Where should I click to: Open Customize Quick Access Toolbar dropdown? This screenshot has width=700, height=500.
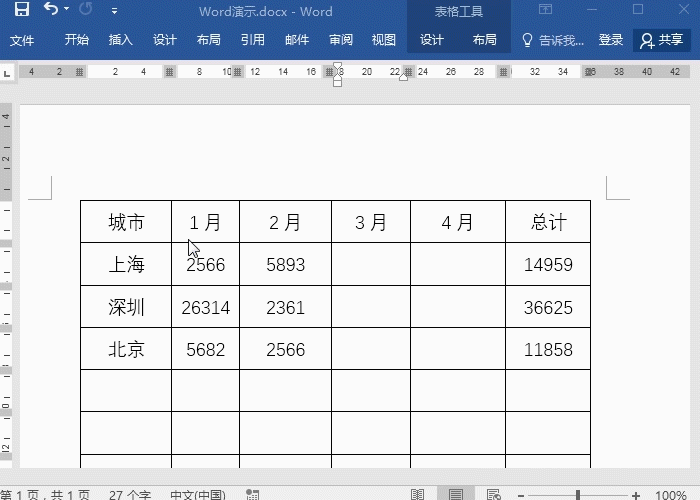[x=115, y=11]
